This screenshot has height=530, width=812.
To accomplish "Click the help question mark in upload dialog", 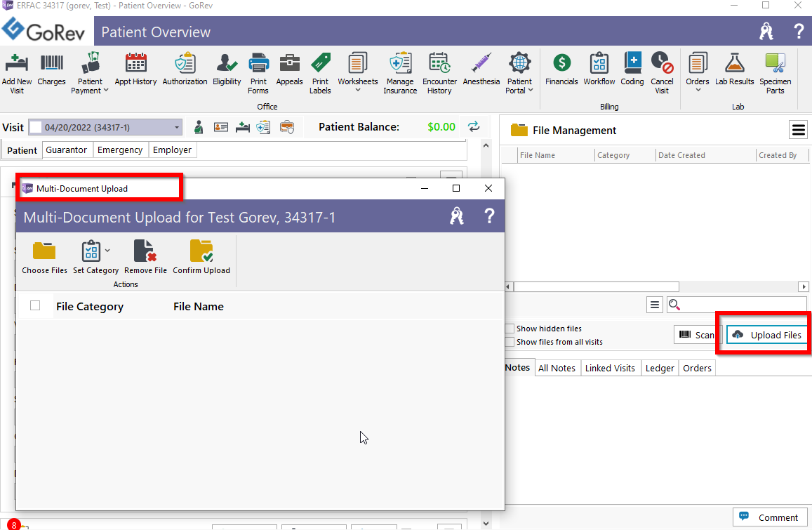I will 489,216.
